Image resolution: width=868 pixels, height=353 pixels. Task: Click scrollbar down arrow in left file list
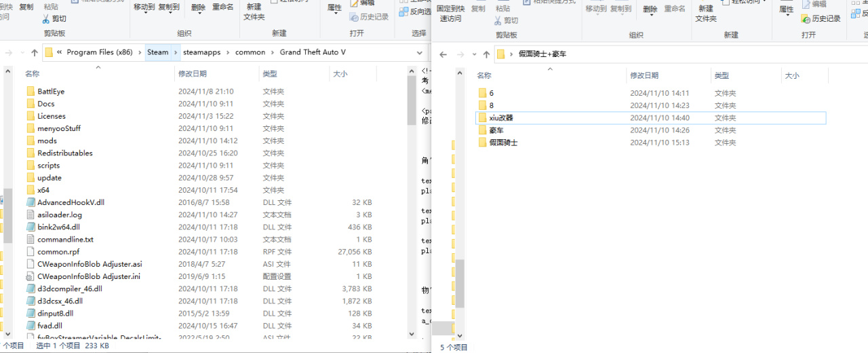pyautogui.click(x=411, y=333)
